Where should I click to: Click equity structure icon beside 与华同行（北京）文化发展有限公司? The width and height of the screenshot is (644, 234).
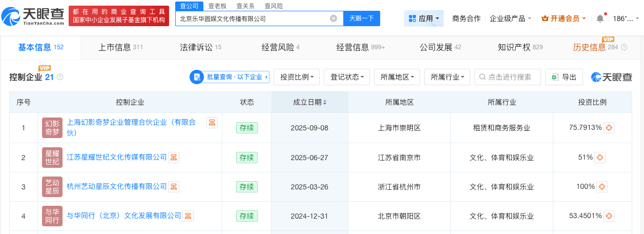pos(189,216)
